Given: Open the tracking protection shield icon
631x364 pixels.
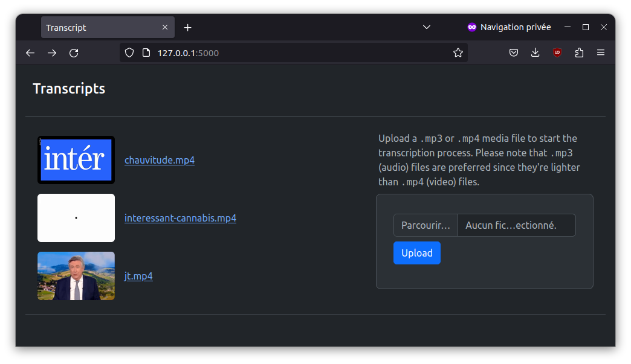Looking at the screenshot, I should click(x=129, y=53).
